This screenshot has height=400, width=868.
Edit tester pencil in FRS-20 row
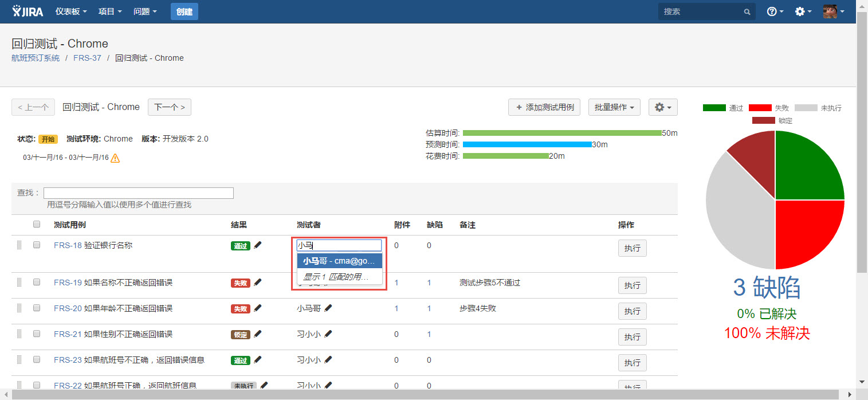coord(328,308)
